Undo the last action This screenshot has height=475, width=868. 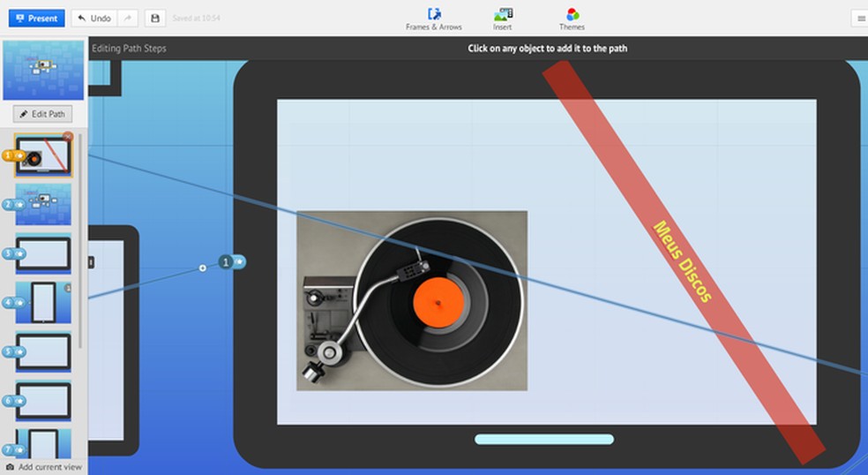pyautogui.click(x=94, y=18)
